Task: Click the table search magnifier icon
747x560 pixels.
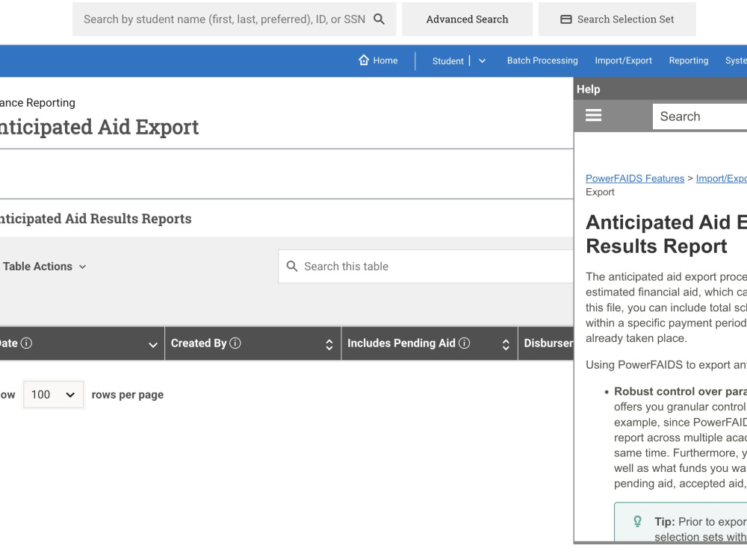Action: pos(291,267)
